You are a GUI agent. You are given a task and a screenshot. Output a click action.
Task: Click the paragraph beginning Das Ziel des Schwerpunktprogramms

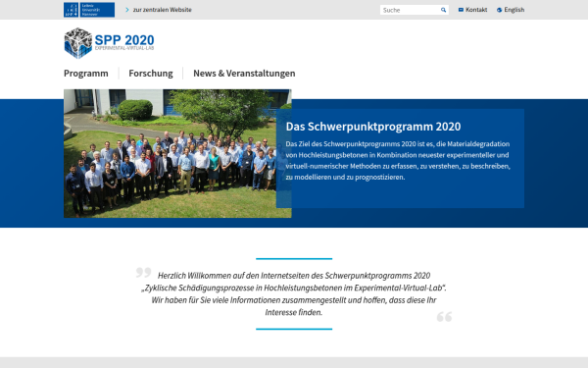pyautogui.click(x=398, y=160)
